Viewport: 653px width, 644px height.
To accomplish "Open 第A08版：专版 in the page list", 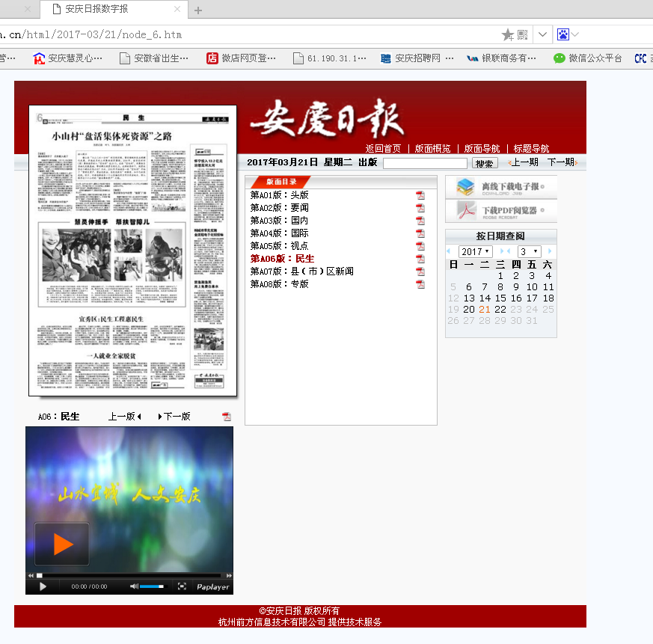I will tap(280, 284).
